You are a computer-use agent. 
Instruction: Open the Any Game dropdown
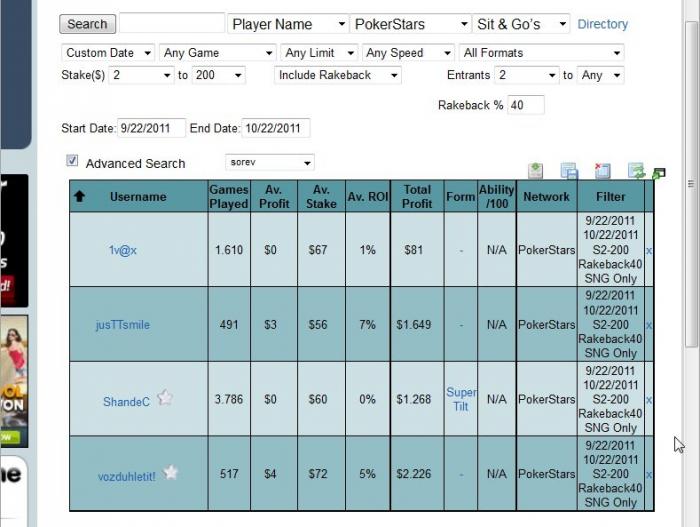218,53
